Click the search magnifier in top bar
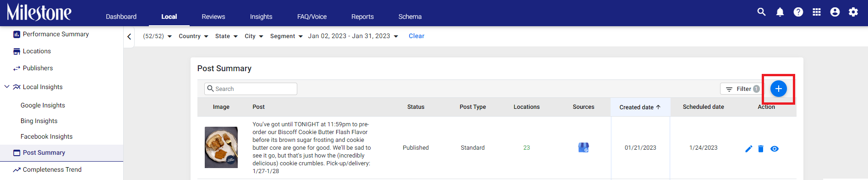 (761, 12)
